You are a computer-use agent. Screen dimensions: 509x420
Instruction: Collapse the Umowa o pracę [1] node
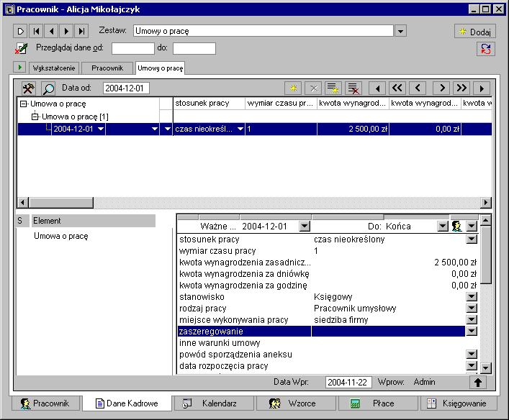35,117
